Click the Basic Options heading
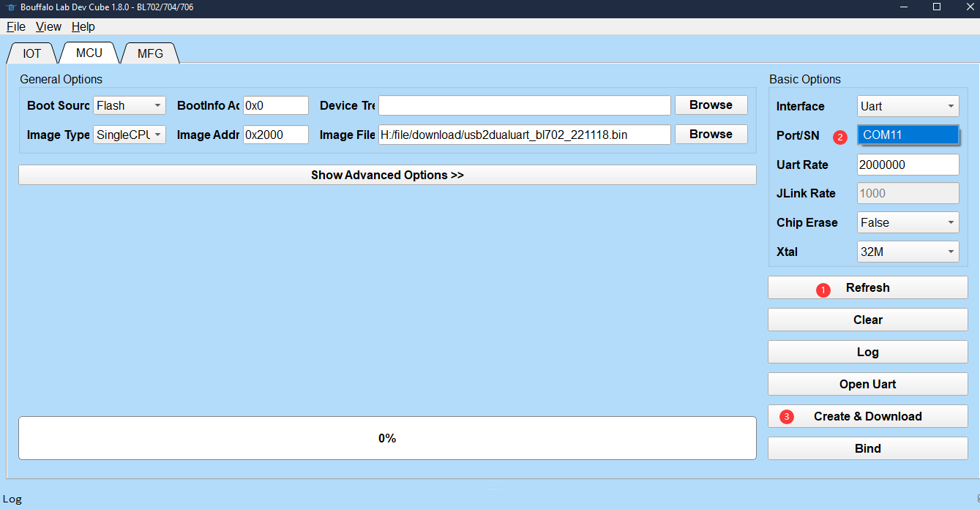The height and width of the screenshot is (509, 980). [805, 79]
